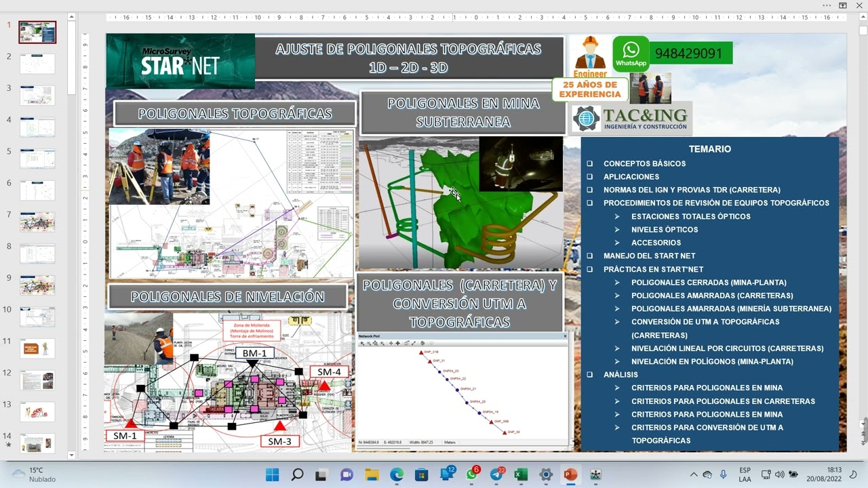Select the MicroSurvey STAR*NET logo image
868x488 pixels.
coord(180,61)
